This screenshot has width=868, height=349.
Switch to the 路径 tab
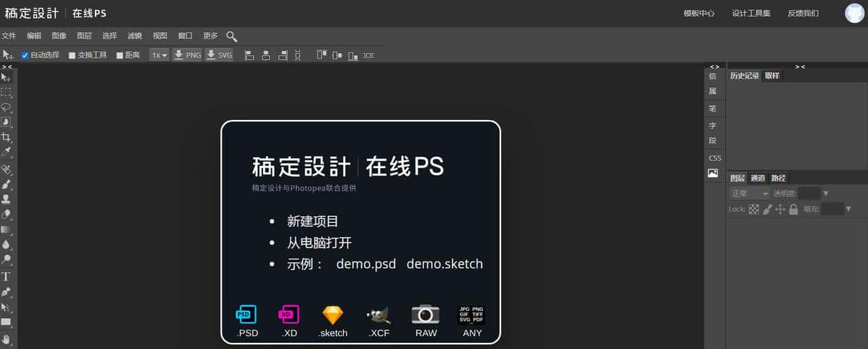(x=778, y=178)
